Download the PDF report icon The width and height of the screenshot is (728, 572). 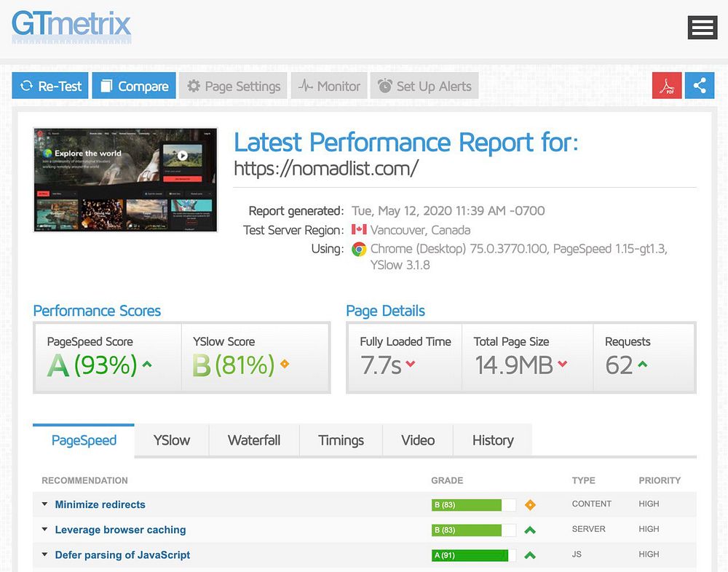pos(667,85)
